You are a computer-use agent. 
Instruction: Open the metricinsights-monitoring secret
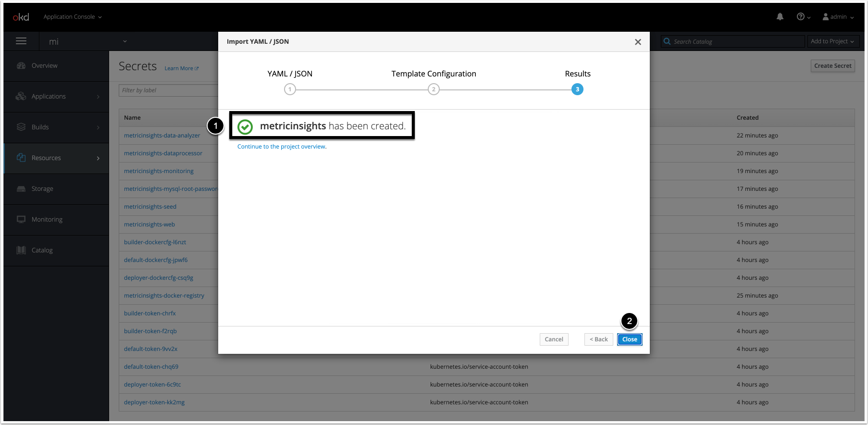click(159, 171)
